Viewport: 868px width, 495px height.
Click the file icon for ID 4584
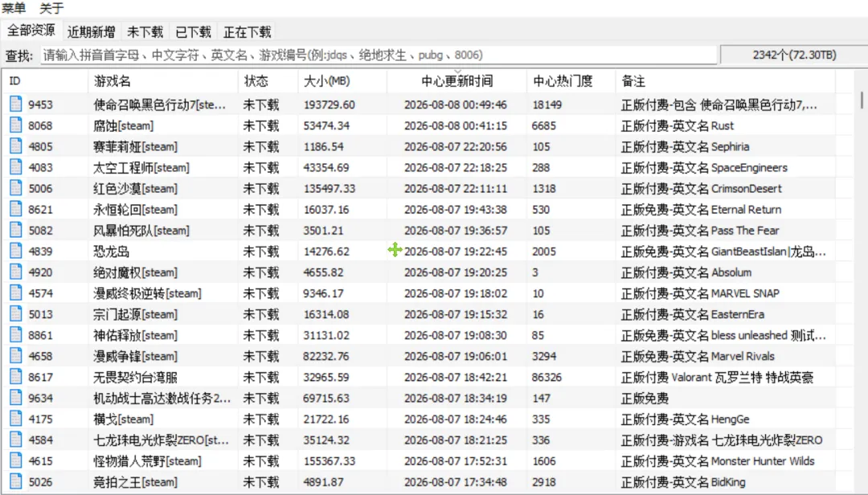point(15,440)
